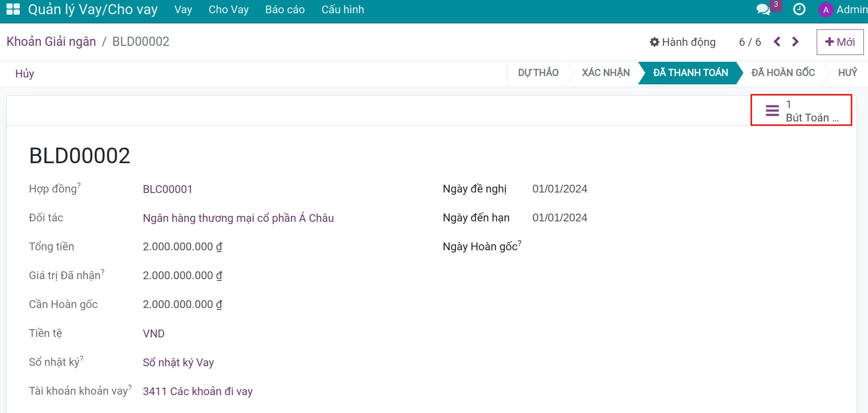Open the Cho Vay menu
868x413 pixels.
point(229,10)
